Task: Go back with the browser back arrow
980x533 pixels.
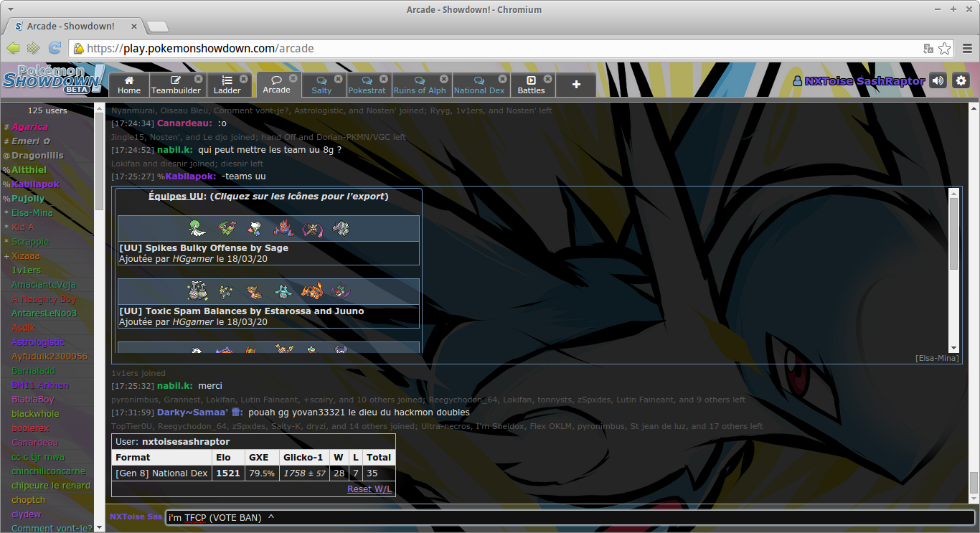Action: click(14, 48)
